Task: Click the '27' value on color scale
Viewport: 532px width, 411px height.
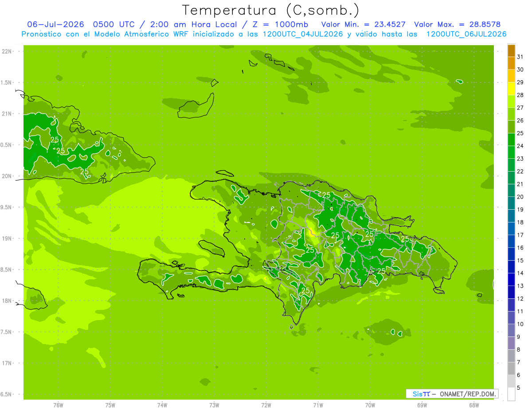Action: tap(520, 108)
